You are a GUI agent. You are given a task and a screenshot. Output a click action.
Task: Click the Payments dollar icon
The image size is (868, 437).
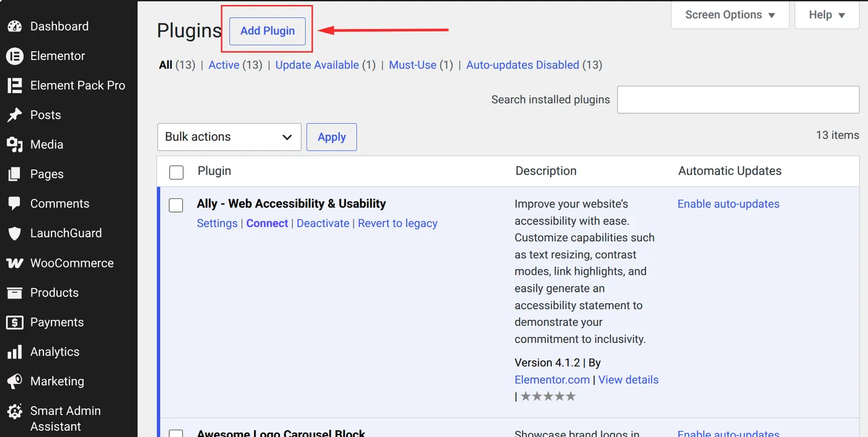(14, 322)
